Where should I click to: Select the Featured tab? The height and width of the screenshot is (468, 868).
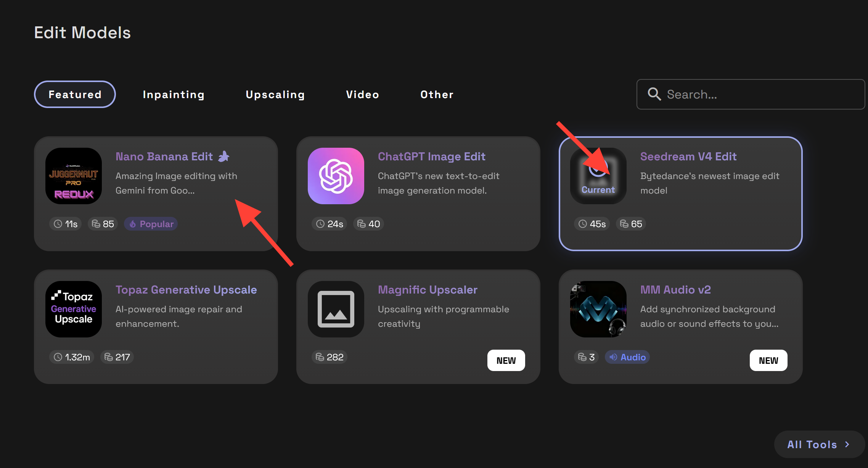pos(75,94)
